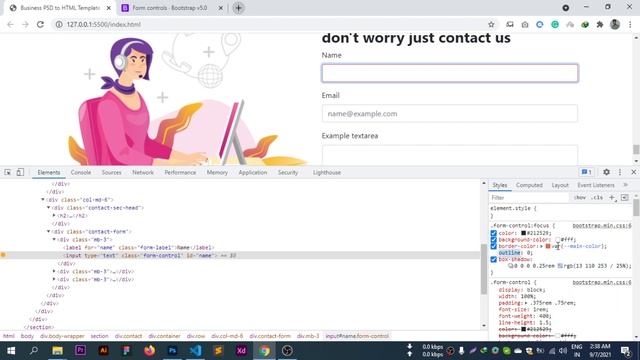640x360 pixels.
Task: Collapse the div contact-sec-head node
Action: pos(49,208)
